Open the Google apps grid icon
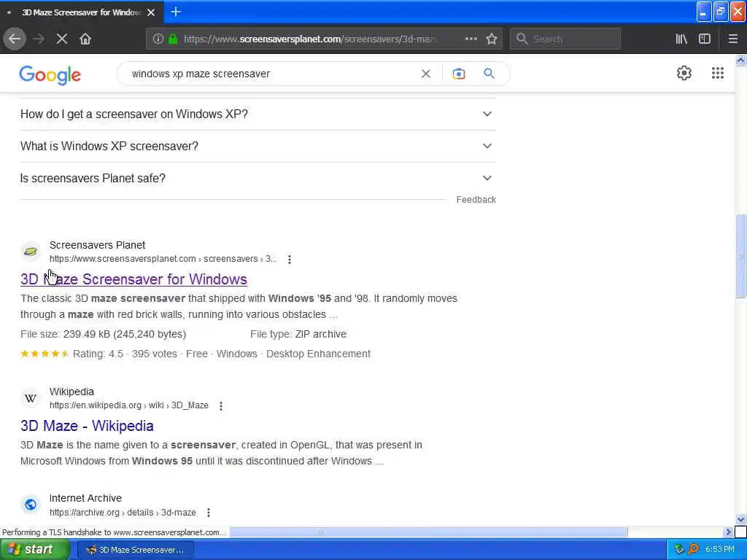 click(x=718, y=73)
